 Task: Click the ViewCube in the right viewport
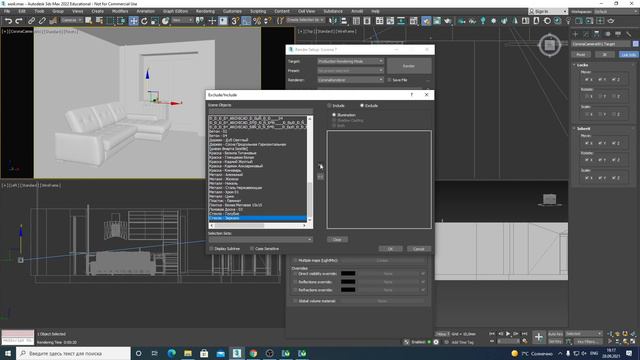549,44
